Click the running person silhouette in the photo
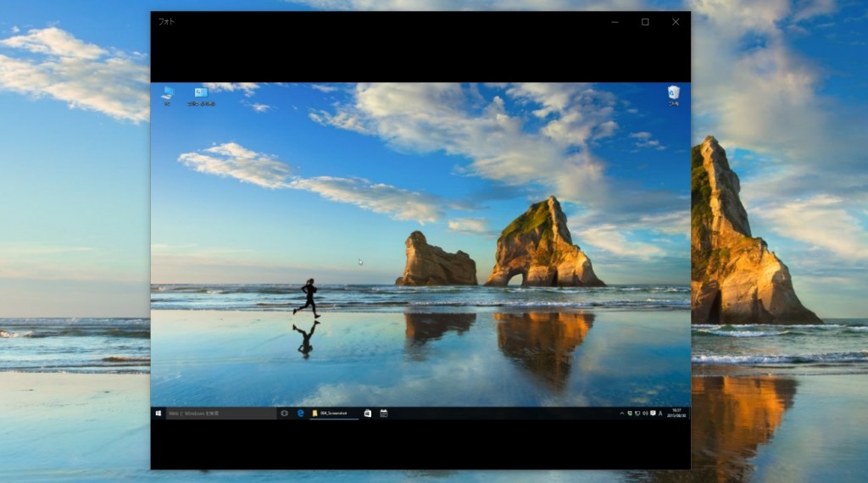This screenshot has height=483, width=868. 309,298
